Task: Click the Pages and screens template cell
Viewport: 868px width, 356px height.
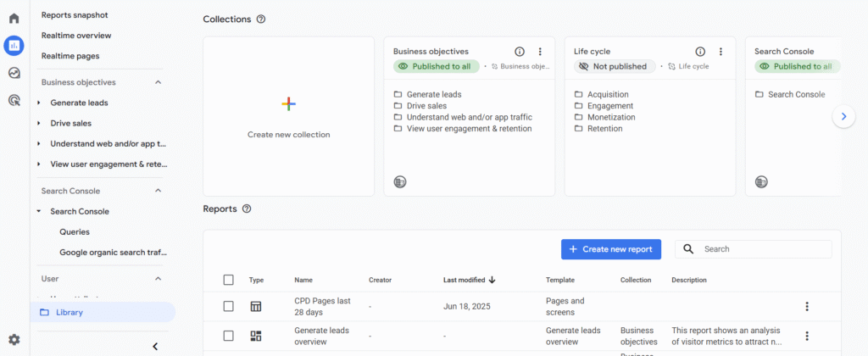Action: (x=565, y=306)
